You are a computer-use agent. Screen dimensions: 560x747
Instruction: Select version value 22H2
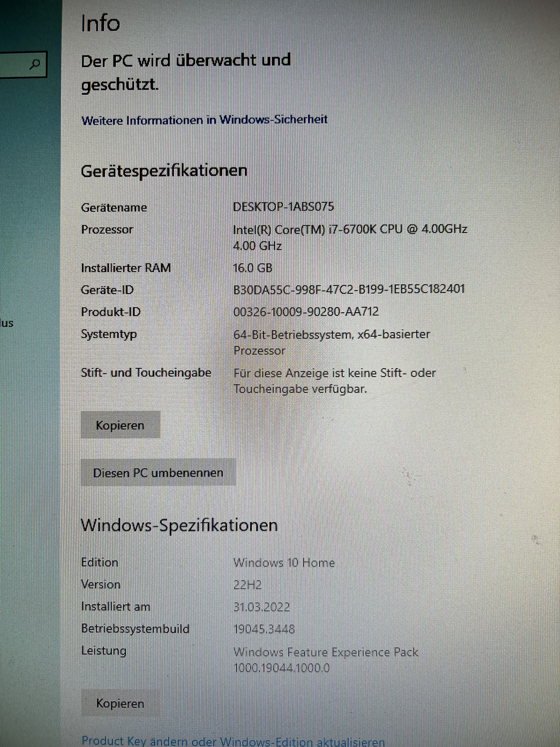pyautogui.click(x=248, y=585)
